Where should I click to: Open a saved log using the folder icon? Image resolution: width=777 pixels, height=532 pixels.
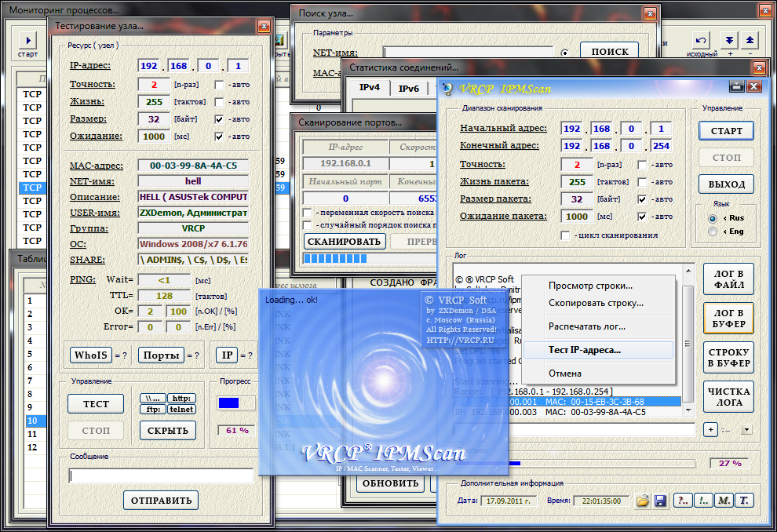pos(643,500)
